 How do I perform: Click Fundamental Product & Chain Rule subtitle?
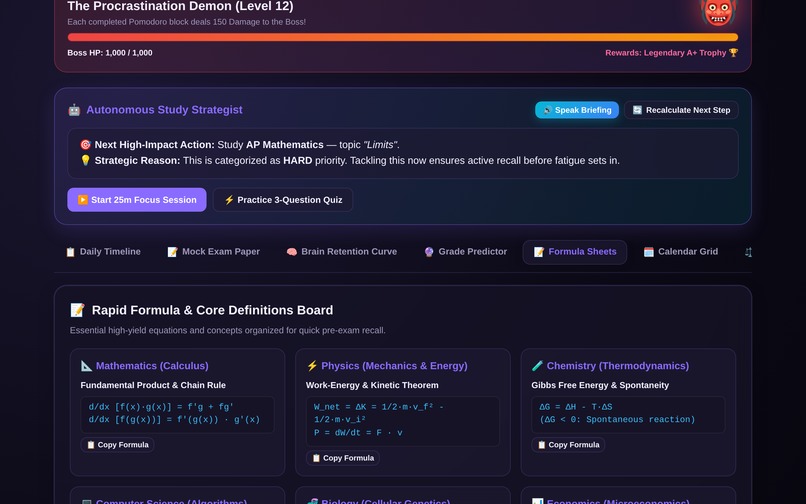click(x=153, y=385)
